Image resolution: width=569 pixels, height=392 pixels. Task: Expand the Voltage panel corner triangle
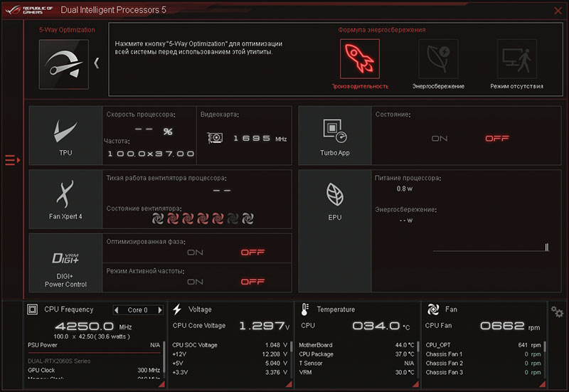[x=289, y=384]
